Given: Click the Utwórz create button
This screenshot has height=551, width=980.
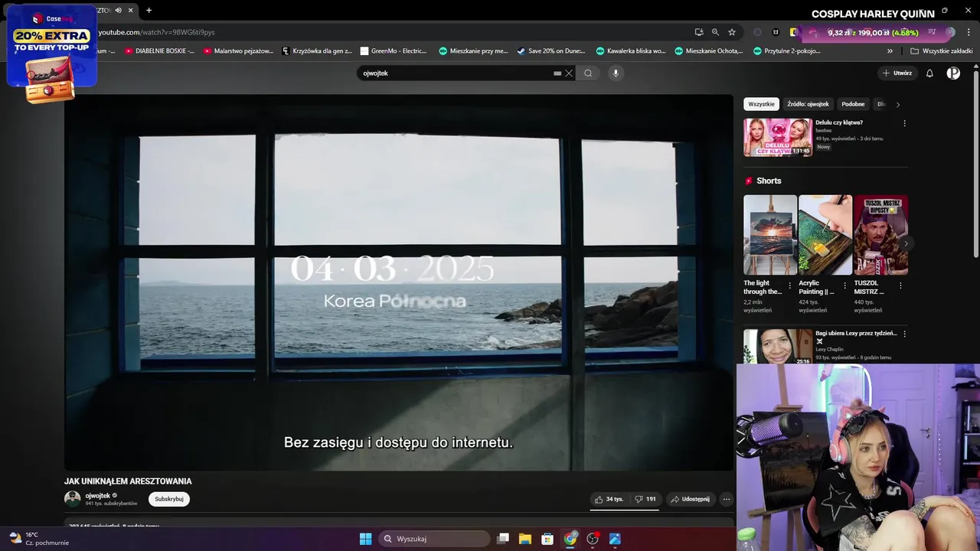Looking at the screenshot, I should (x=897, y=73).
